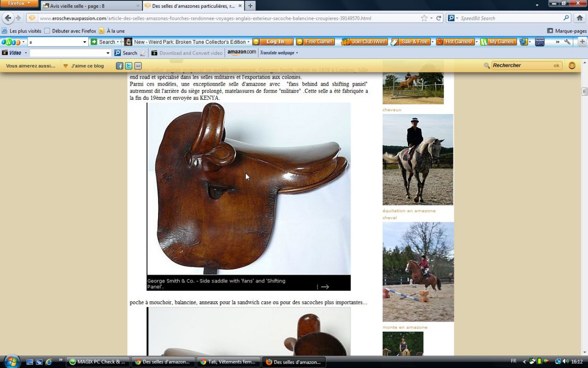Click the browser back arrow button
The width and height of the screenshot is (588, 368).
pos(8,18)
